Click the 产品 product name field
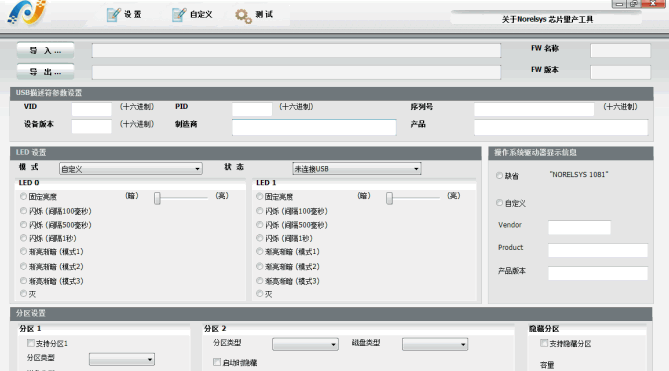 (x=561, y=127)
